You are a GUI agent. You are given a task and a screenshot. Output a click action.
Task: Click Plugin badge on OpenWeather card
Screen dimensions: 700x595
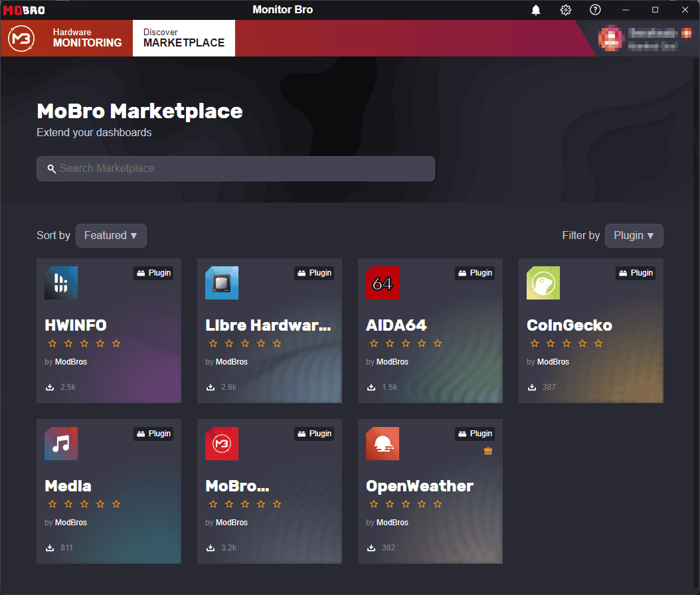pos(475,434)
